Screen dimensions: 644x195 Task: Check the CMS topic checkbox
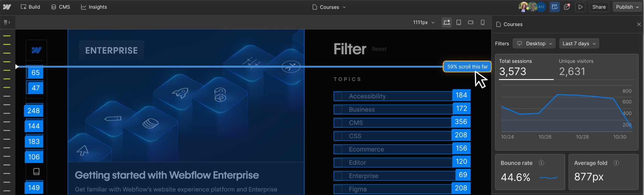pos(338,123)
